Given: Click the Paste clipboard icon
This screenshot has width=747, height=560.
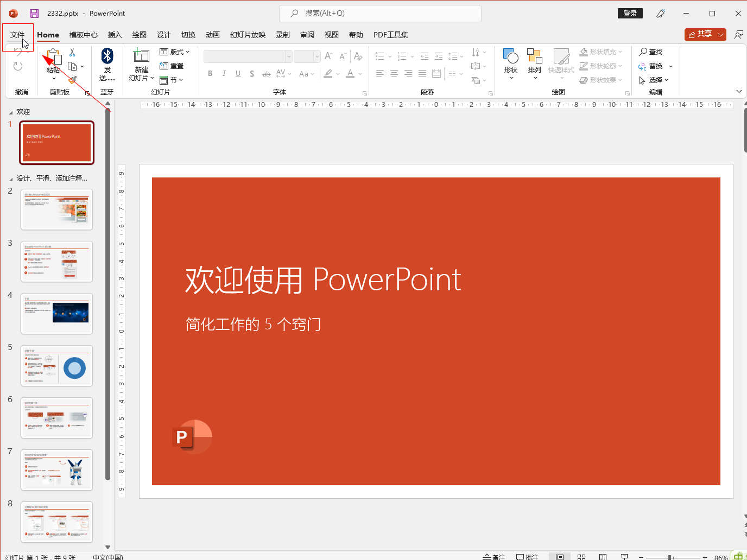Looking at the screenshot, I should coord(53,57).
